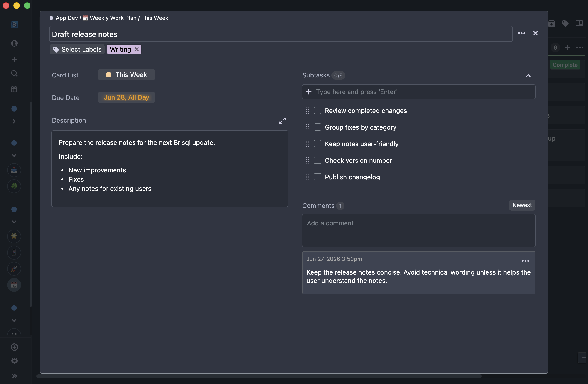Click the Comments count badge showing 1
Viewport: 588px width, 384px height.
point(340,206)
